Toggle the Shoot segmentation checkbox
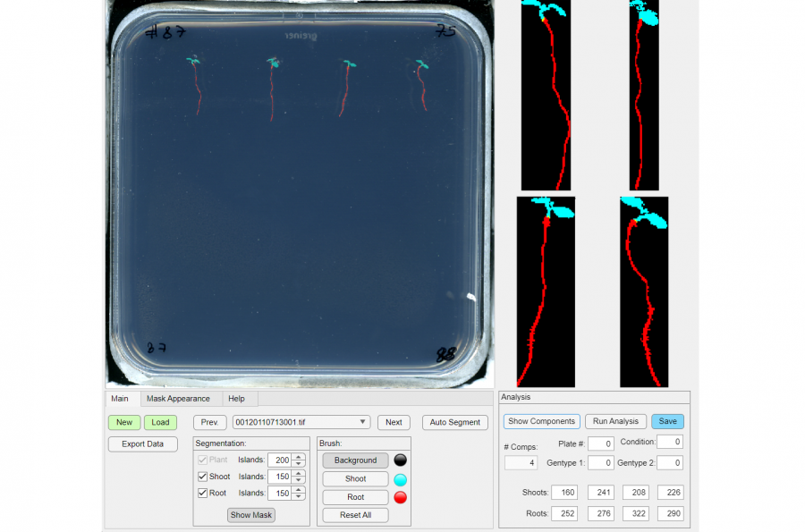 202,477
